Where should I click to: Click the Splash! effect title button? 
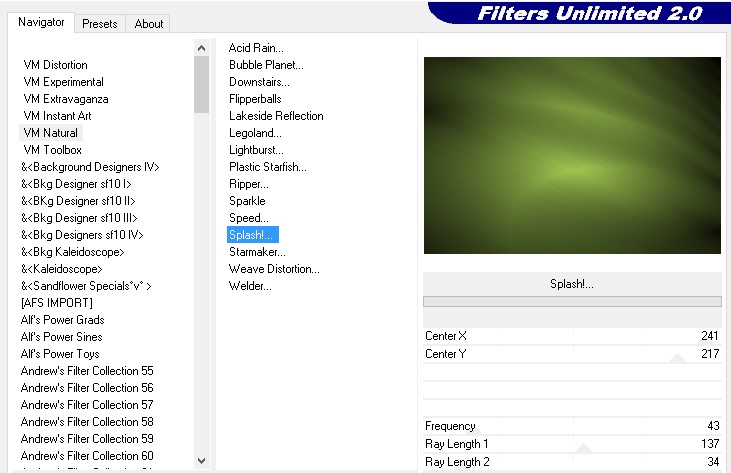tap(572, 284)
